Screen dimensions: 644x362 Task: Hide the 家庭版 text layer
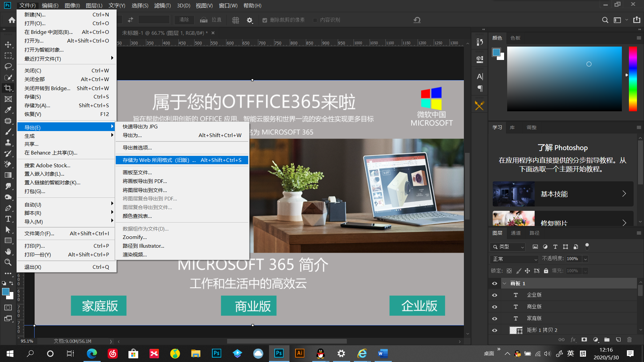(495, 319)
